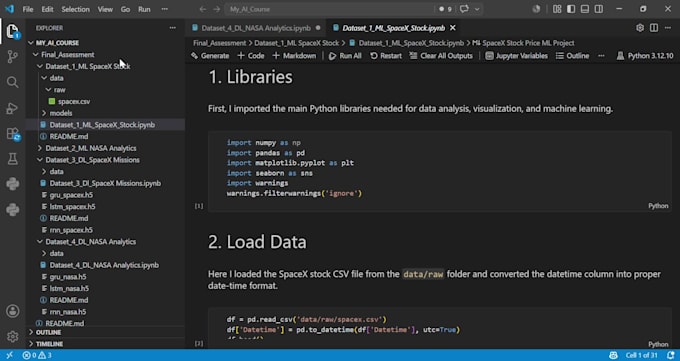
Task: Toggle the bottom Panel visibility
Action: pos(585,9)
